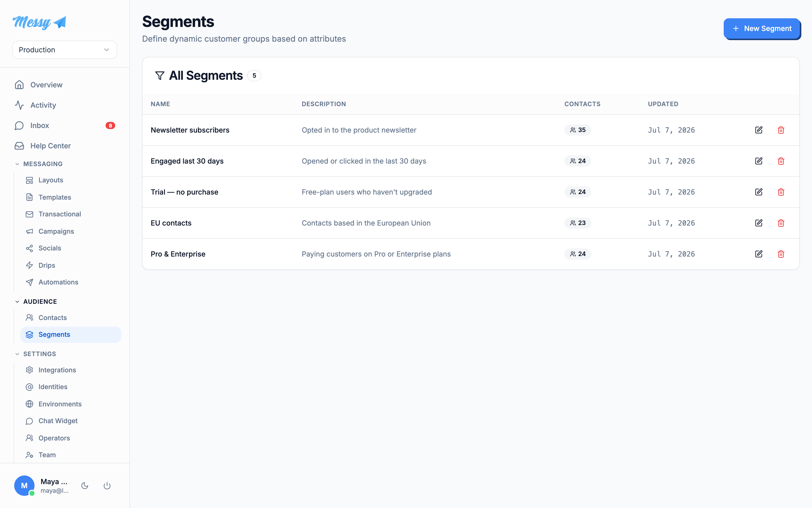The image size is (812, 508).
Task: Click the CONTACTS column header
Action: pyautogui.click(x=583, y=104)
